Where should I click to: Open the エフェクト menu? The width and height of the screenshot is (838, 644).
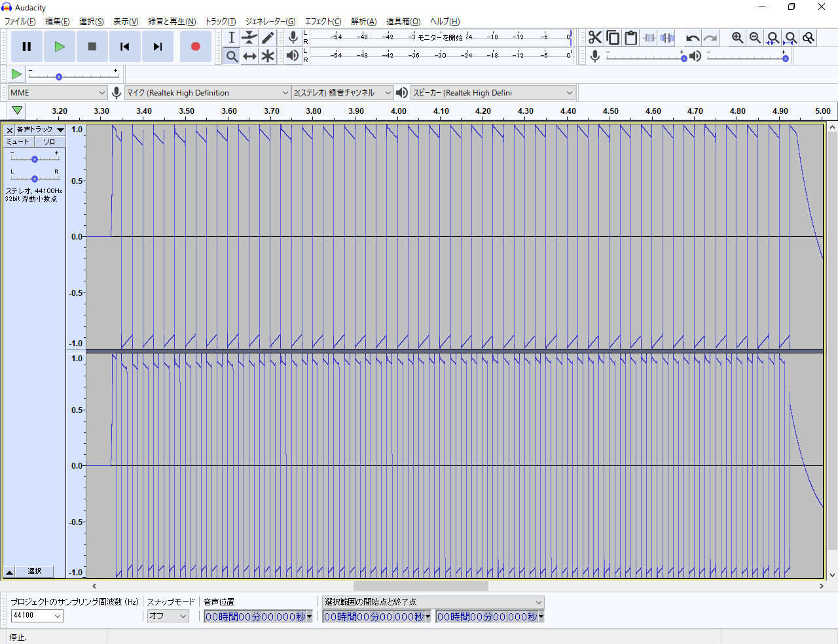[323, 22]
